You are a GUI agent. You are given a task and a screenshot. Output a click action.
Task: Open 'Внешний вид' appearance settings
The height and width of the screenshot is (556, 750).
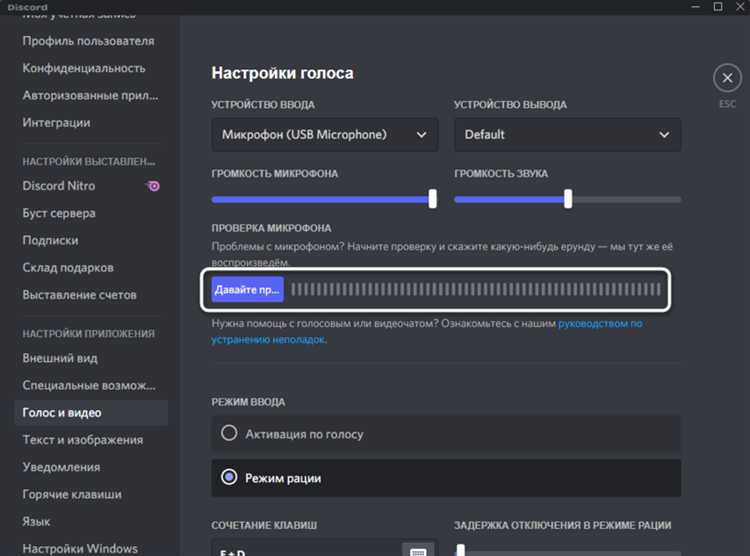tap(60, 358)
